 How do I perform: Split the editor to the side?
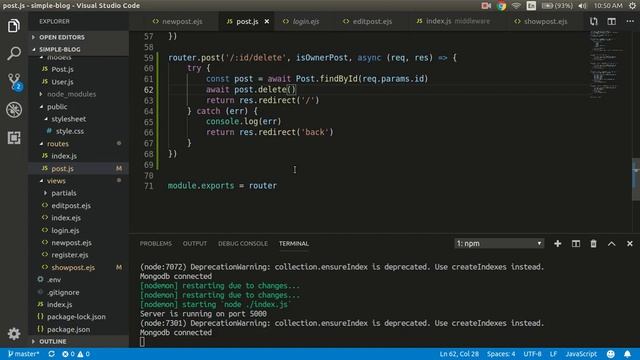coord(611,21)
